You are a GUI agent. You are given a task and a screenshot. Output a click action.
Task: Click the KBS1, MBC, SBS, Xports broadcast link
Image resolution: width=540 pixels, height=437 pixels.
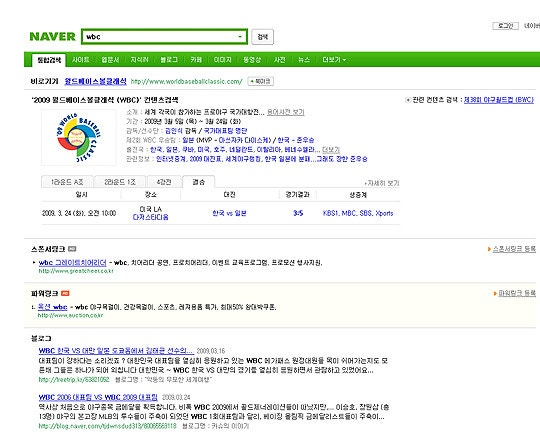(358, 213)
